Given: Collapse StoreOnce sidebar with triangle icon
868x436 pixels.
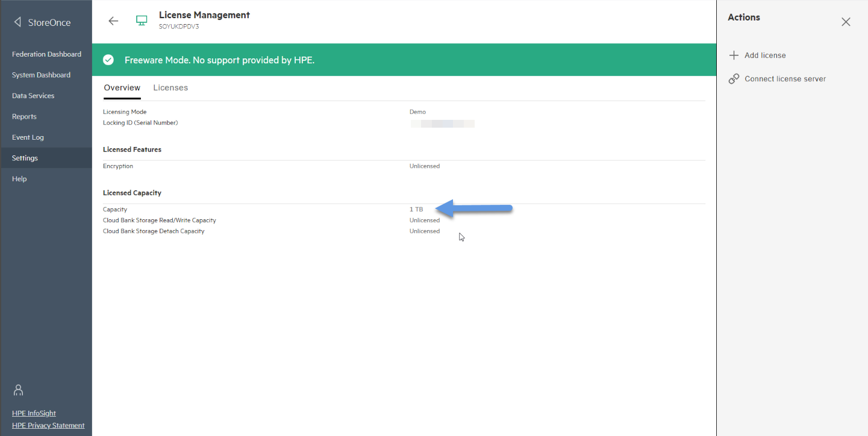Looking at the screenshot, I should 17,22.
